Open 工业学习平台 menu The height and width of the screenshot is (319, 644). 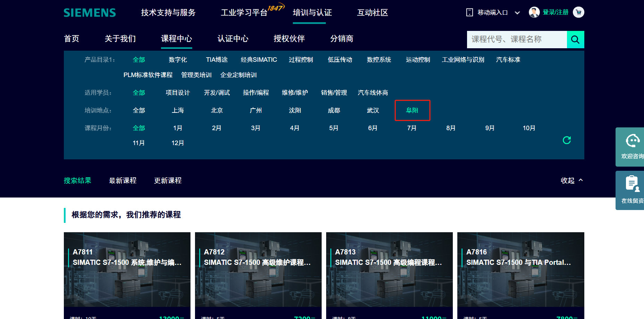click(x=244, y=13)
